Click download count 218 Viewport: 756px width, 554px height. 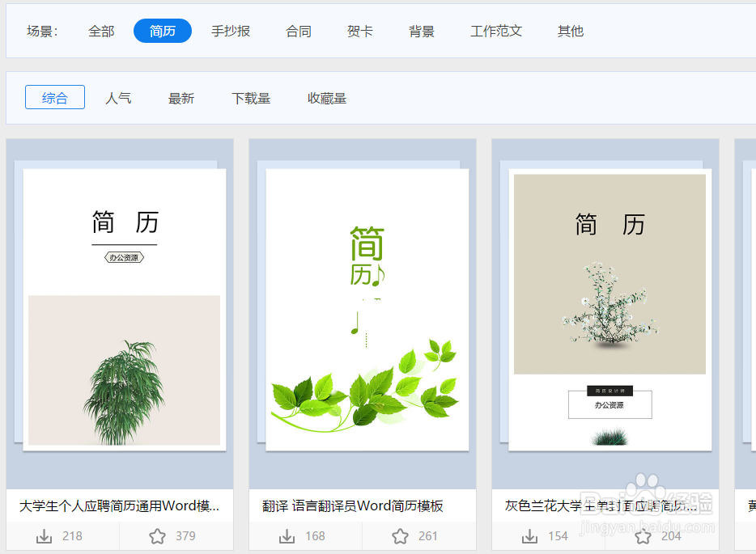click(72, 536)
